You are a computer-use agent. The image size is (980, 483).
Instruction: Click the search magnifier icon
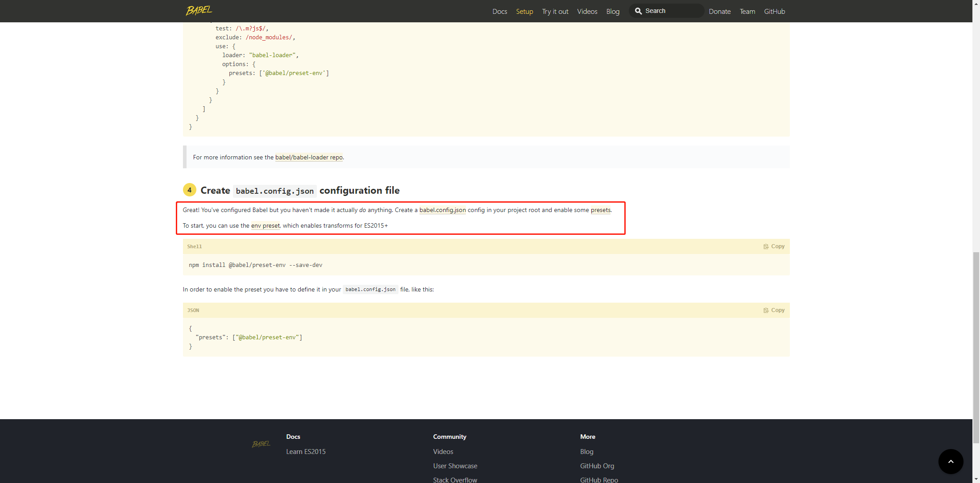point(638,11)
